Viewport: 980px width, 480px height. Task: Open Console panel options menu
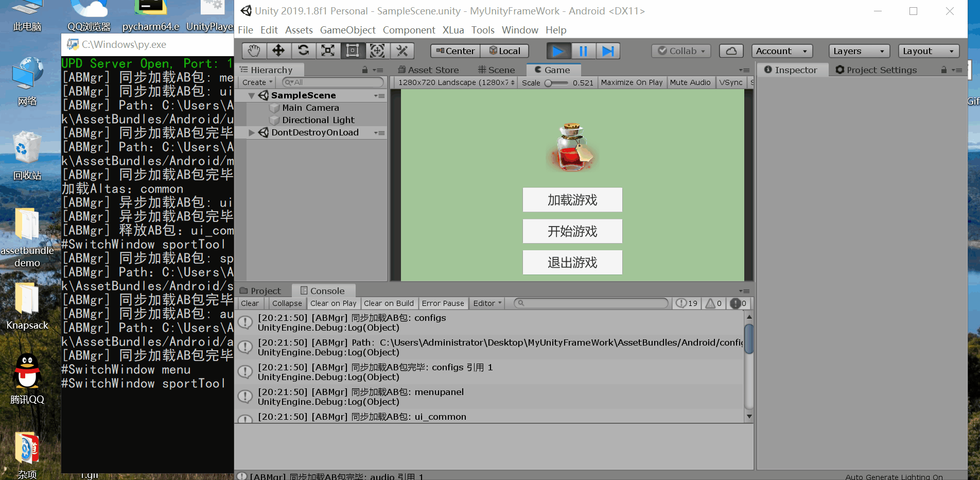[x=744, y=291]
